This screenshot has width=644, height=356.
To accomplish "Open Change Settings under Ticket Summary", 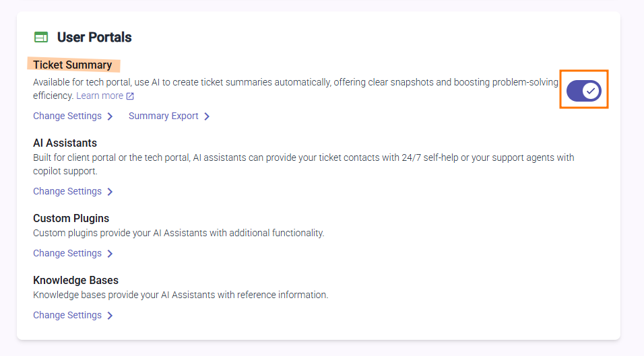I will tap(67, 116).
